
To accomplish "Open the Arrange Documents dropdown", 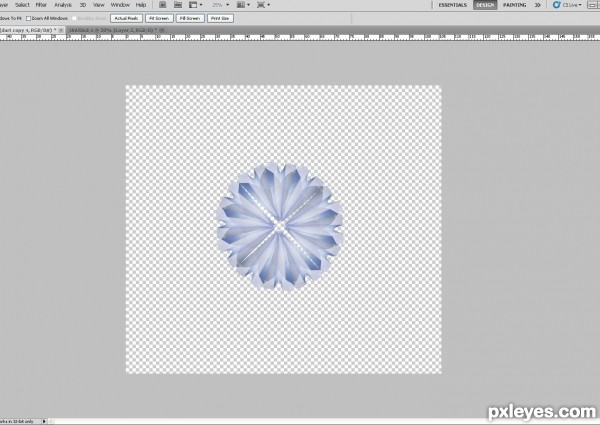I will click(243, 5).
